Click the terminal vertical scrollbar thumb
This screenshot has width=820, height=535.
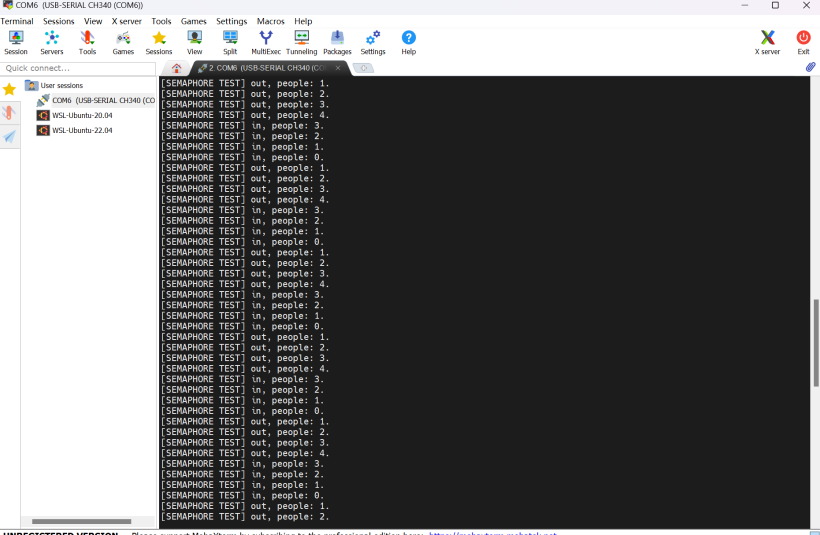tap(816, 343)
